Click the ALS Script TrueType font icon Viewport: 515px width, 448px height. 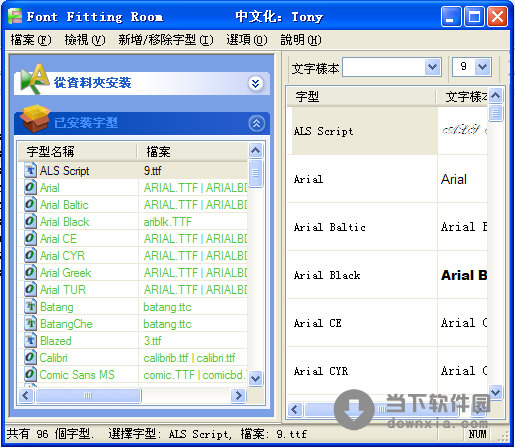point(30,170)
